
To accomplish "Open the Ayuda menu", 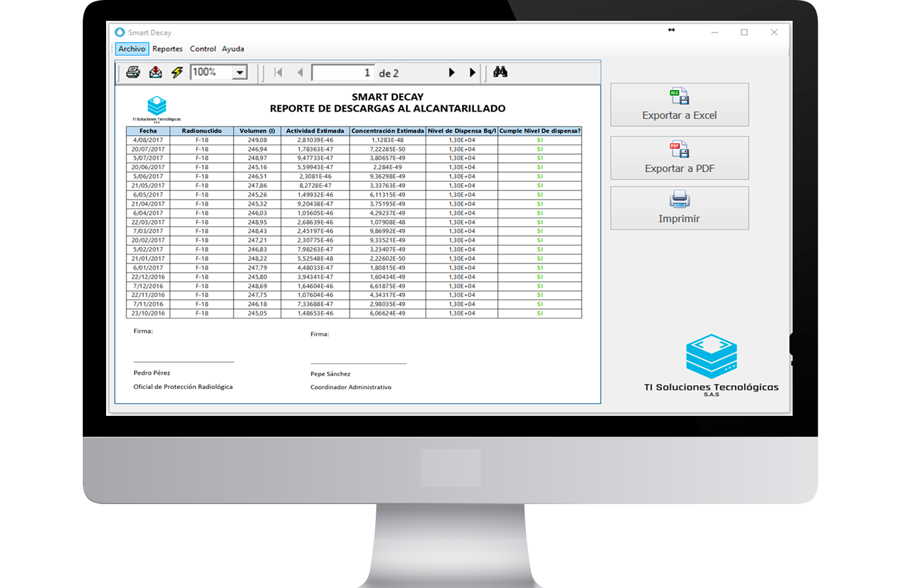I will click(233, 49).
